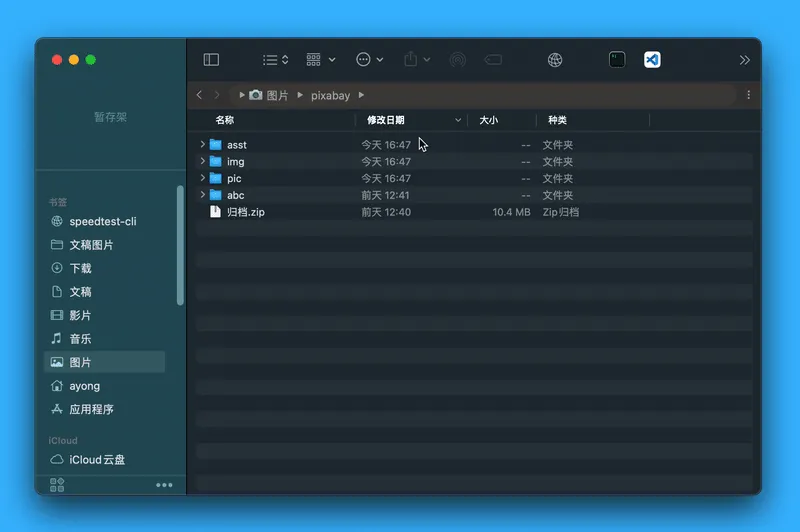Click the asst row 文件夹 kind cell
Image resolution: width=800 pixels, height=532 pixels.
pos(558,145)
